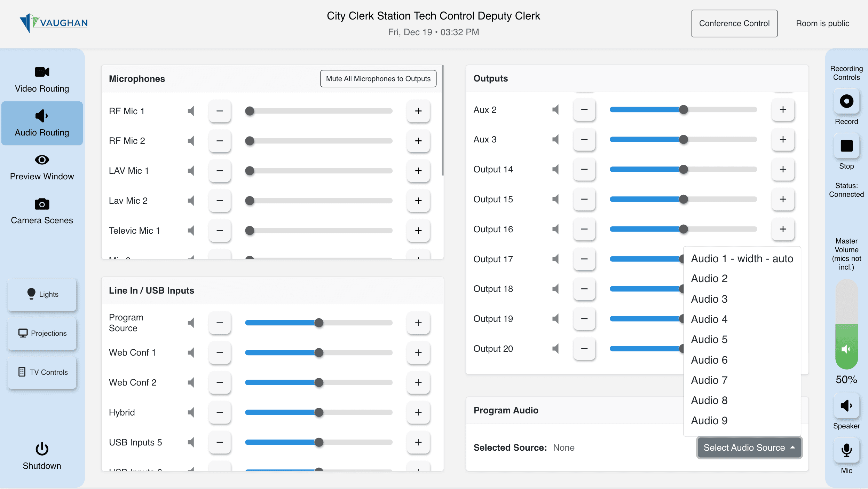Click the Record button icon

tap(846, 101)
